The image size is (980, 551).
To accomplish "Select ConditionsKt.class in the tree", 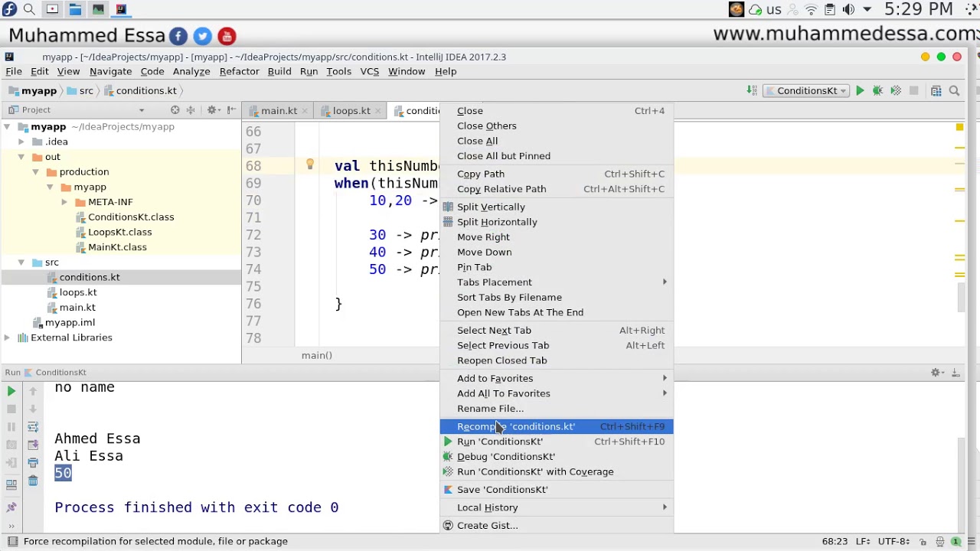I will [131, 217].
